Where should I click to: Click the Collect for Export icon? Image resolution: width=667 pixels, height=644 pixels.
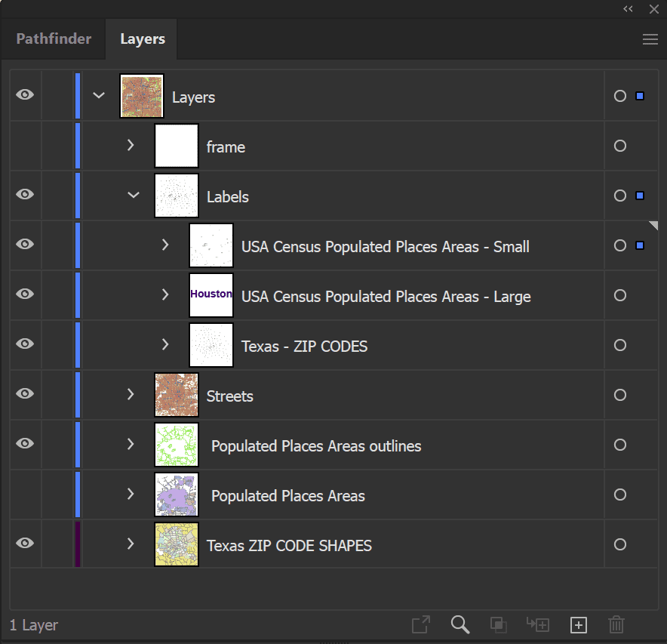coord(421,624)
